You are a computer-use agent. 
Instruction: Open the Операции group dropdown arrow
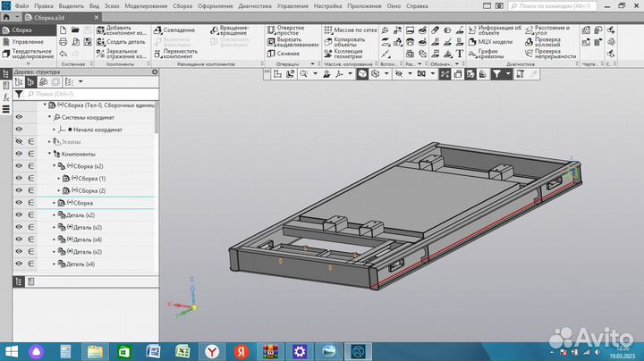pyautogui.click(x=312, y=64)
